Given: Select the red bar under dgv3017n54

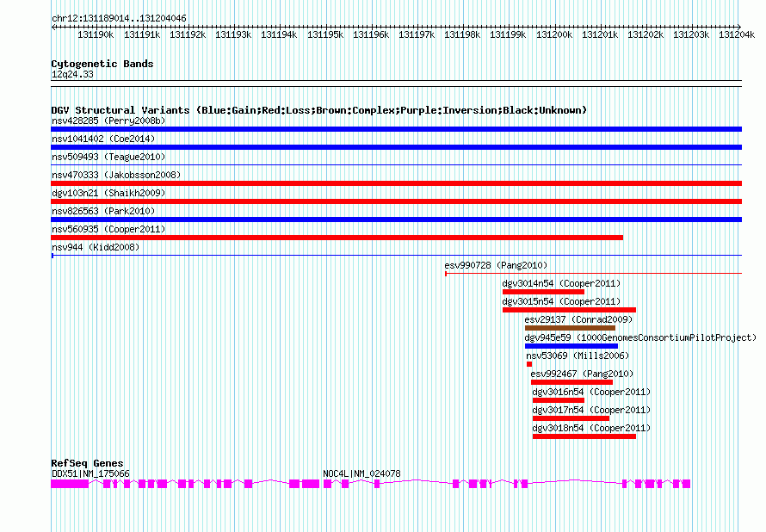Looking at the screenshot, I should 571,418.
